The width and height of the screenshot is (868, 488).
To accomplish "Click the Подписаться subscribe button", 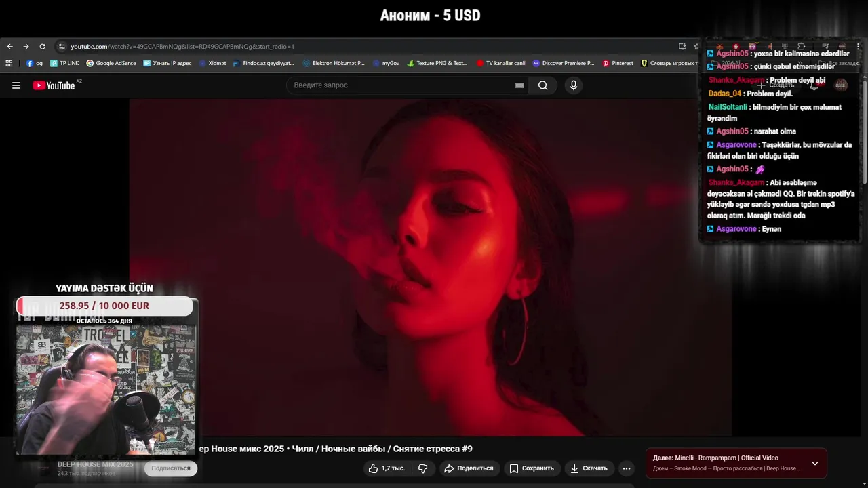I will click(x=171, y=468).
